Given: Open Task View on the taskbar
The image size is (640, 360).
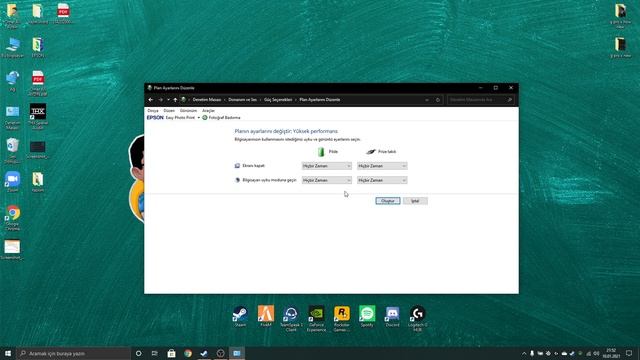Looking at the screenshot, I should tap(155, 353).
